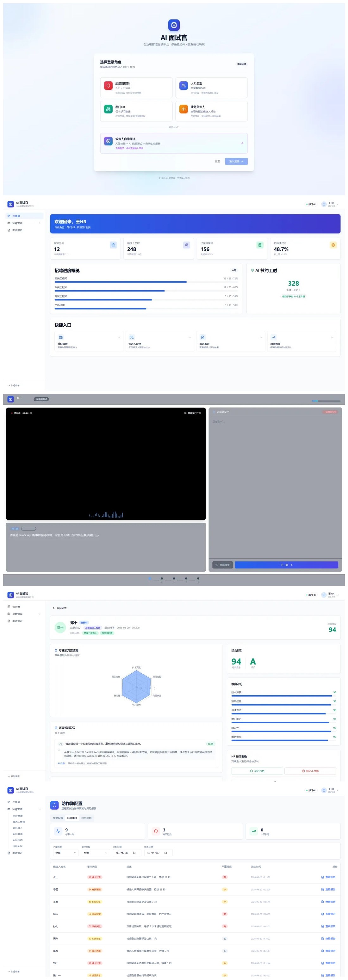Open the 候选人自助面试 entry
348x980 pixels.
click(174, 144)
